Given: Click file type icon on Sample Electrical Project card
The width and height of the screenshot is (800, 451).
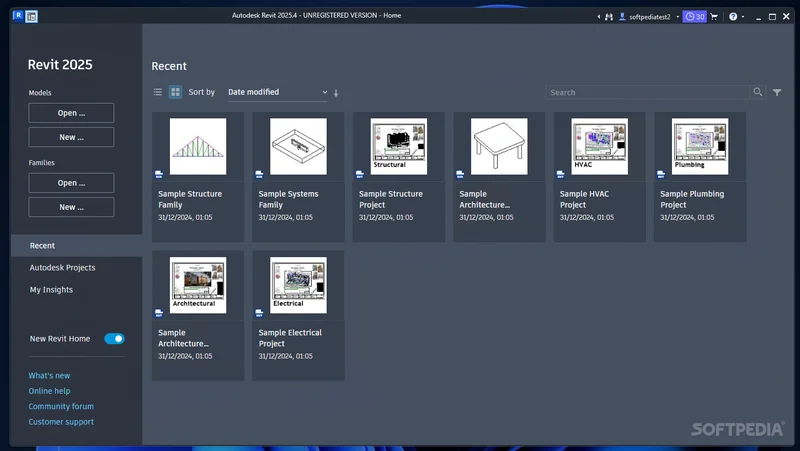Looking at the screenshot, I should (259, 313).
